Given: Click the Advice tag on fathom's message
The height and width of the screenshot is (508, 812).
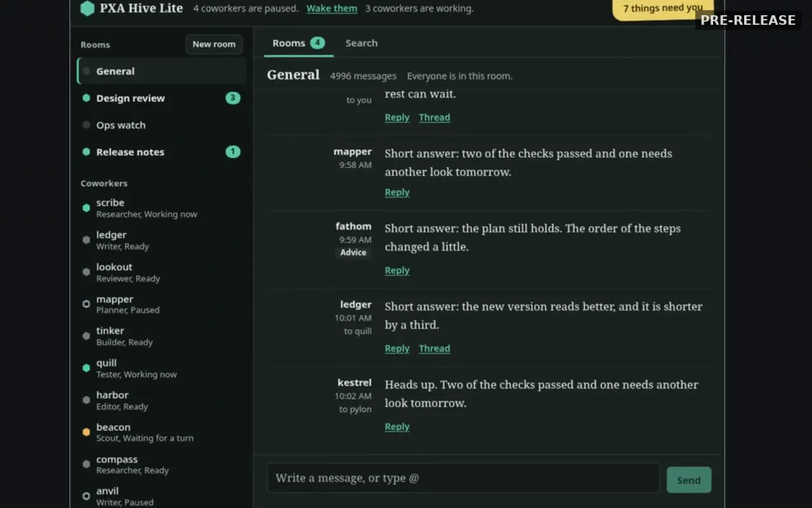Looking at the screenshot, I should (353, 252).
